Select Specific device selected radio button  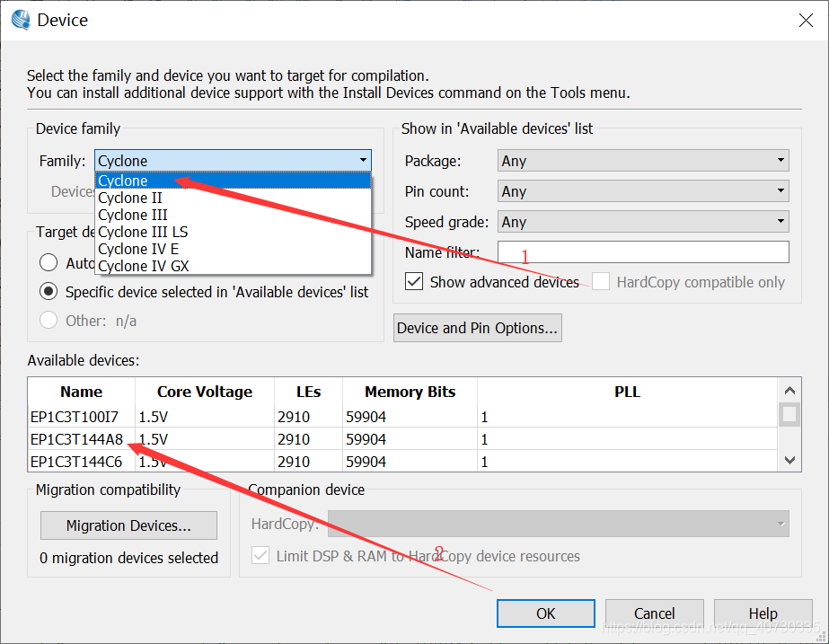pyautogui.click(x=49, y=291)
